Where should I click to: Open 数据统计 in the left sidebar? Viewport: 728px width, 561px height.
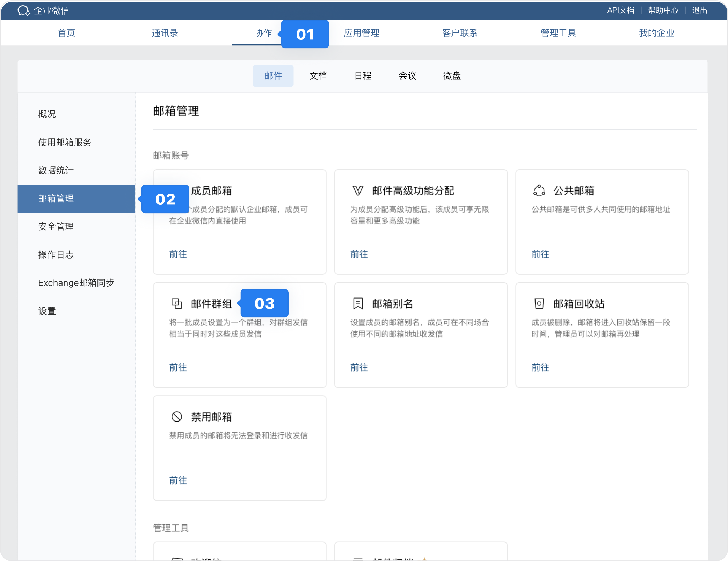coord(56,171)
